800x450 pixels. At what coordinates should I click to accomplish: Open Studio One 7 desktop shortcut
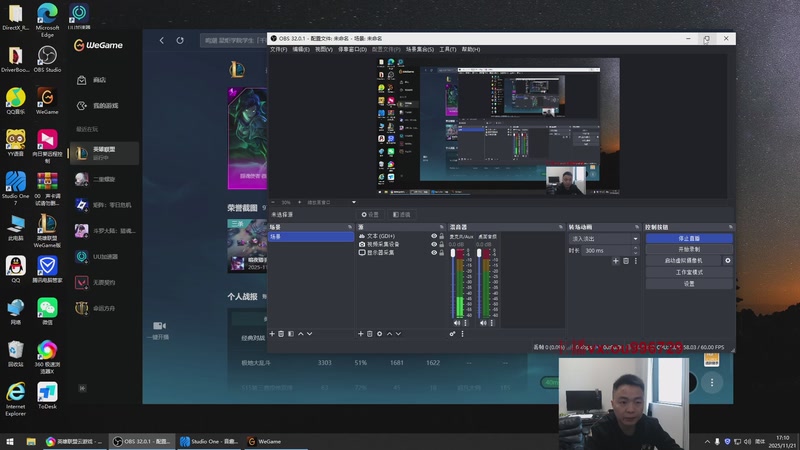point(16,188)
